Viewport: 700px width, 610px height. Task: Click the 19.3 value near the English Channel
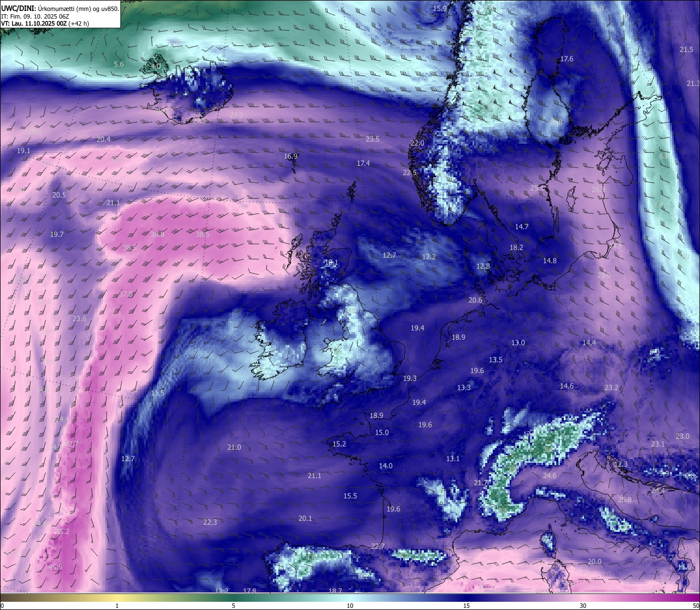pos(410,378)
